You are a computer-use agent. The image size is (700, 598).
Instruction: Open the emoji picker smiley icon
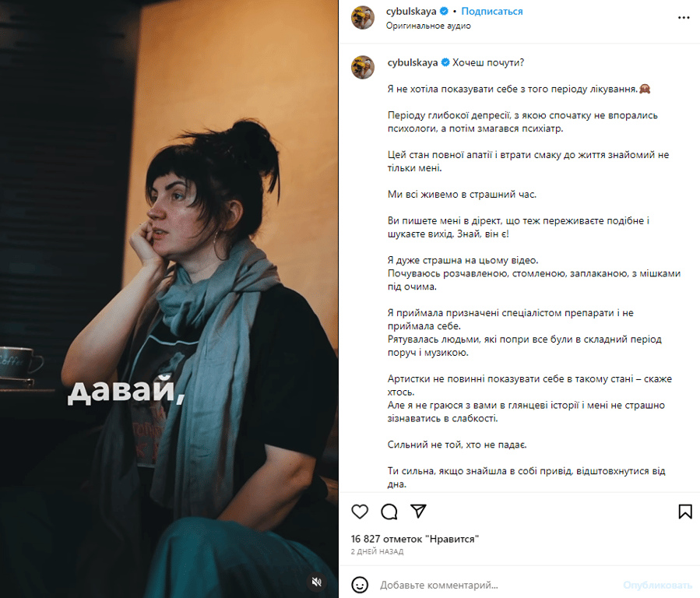pos(360,585)
